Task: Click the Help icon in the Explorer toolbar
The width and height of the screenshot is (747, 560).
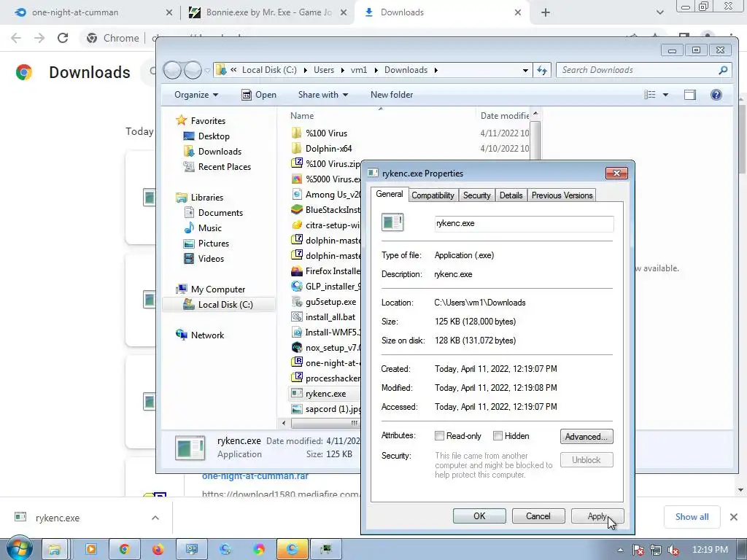Action: click(x=716, y=95)
